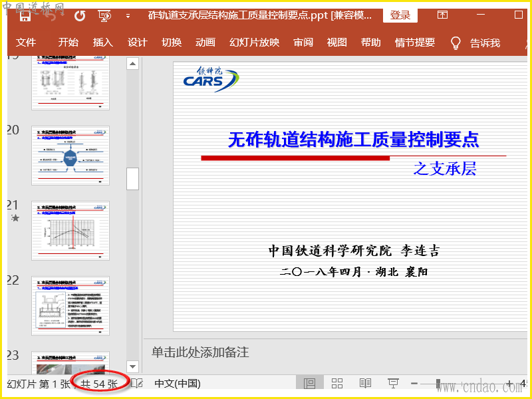Open the Quick Access Toolbar customize dropdown

click(x=128, y=15)
